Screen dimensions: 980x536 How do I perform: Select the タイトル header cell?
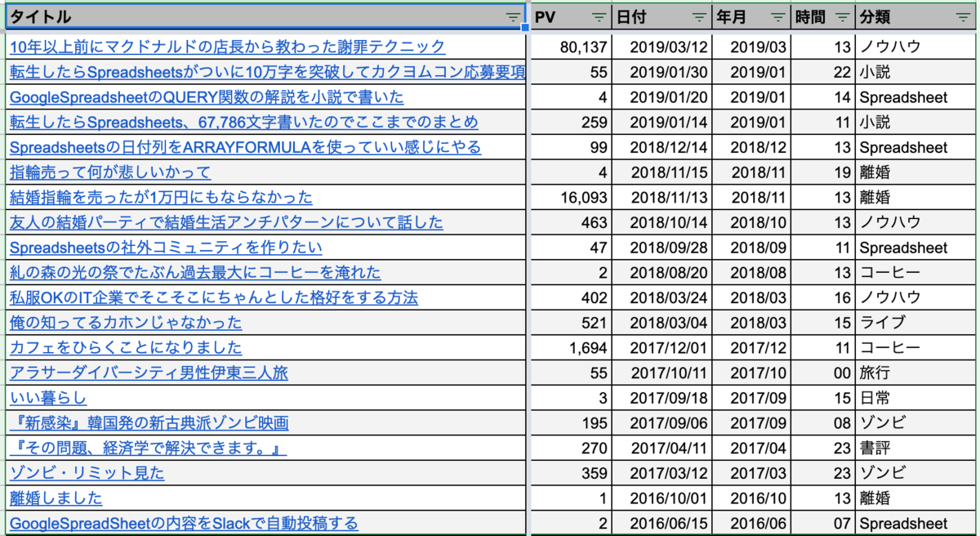click(x=264, y=17)
